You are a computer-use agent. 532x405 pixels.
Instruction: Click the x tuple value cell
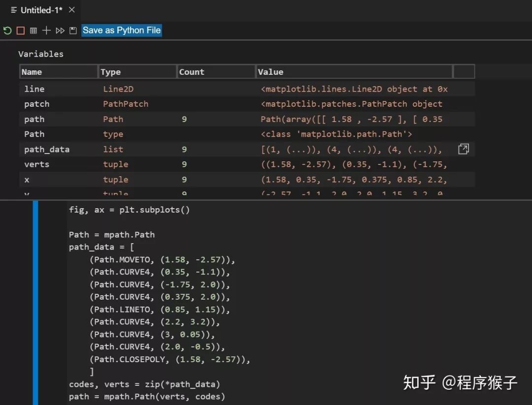(354, 180)
